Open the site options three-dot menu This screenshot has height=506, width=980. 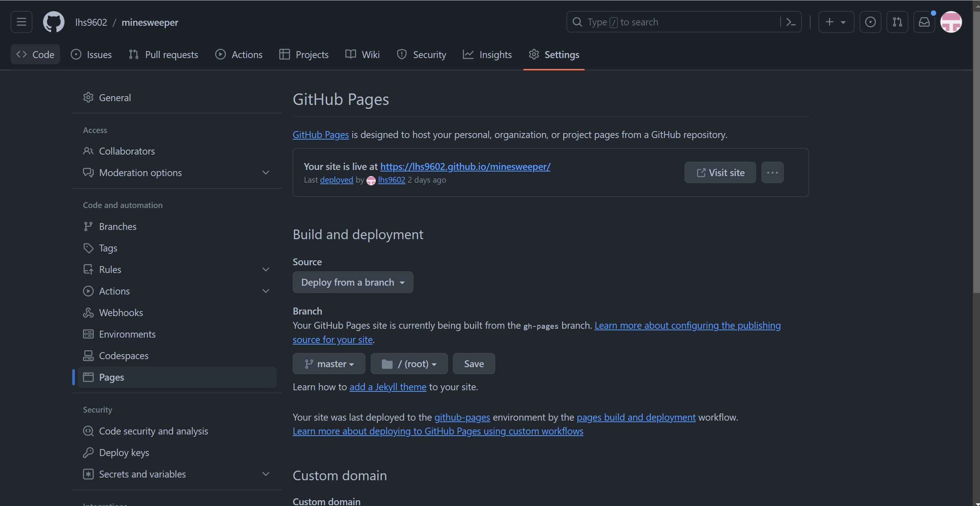(772, 173)
